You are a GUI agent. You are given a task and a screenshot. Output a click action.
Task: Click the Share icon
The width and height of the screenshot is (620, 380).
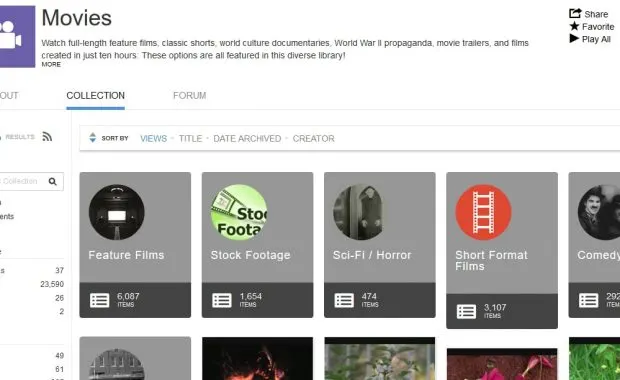click(575, 13)
